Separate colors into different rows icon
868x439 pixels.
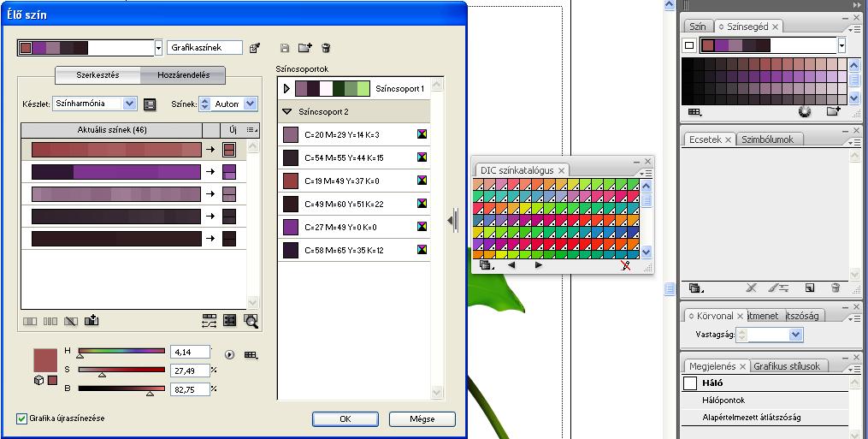click(50, 321)
